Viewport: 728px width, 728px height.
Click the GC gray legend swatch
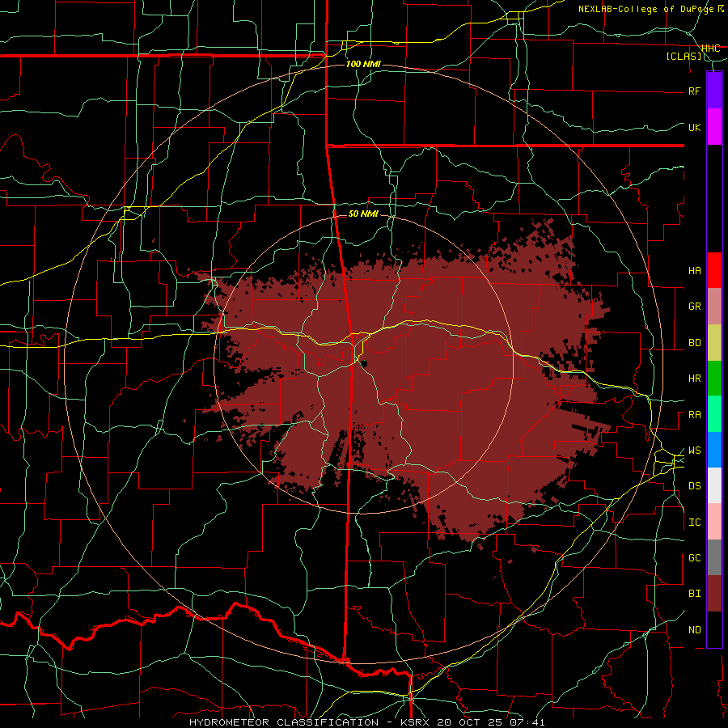(714, 557)
